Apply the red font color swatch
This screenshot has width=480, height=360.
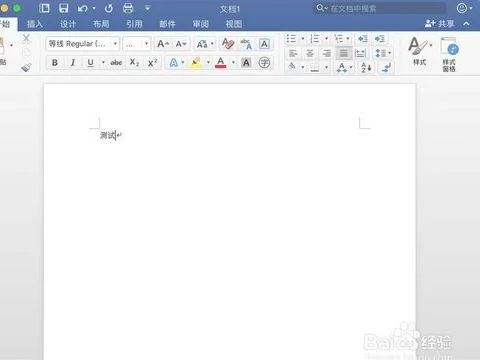point(221,62)
